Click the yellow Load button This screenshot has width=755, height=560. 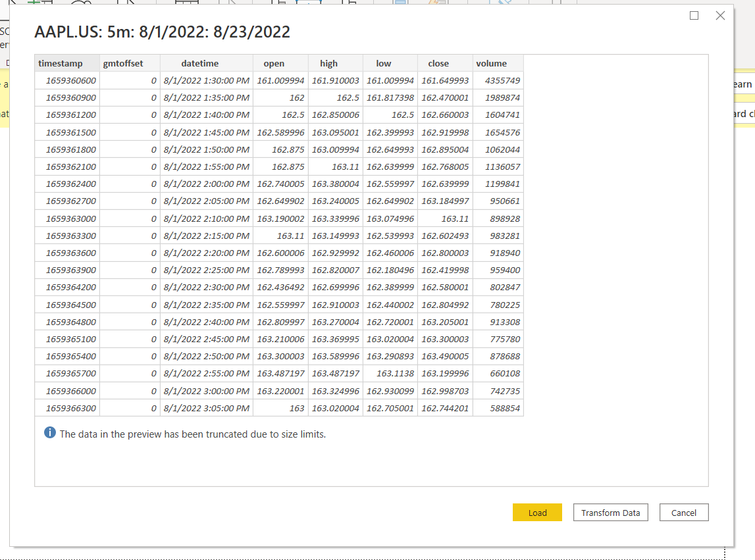pos(537,513)
